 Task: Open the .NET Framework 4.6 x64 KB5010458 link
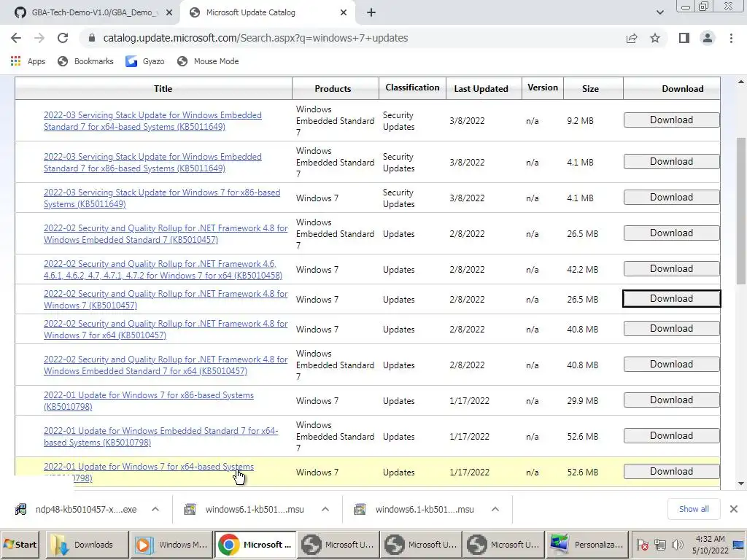[163, 270]
